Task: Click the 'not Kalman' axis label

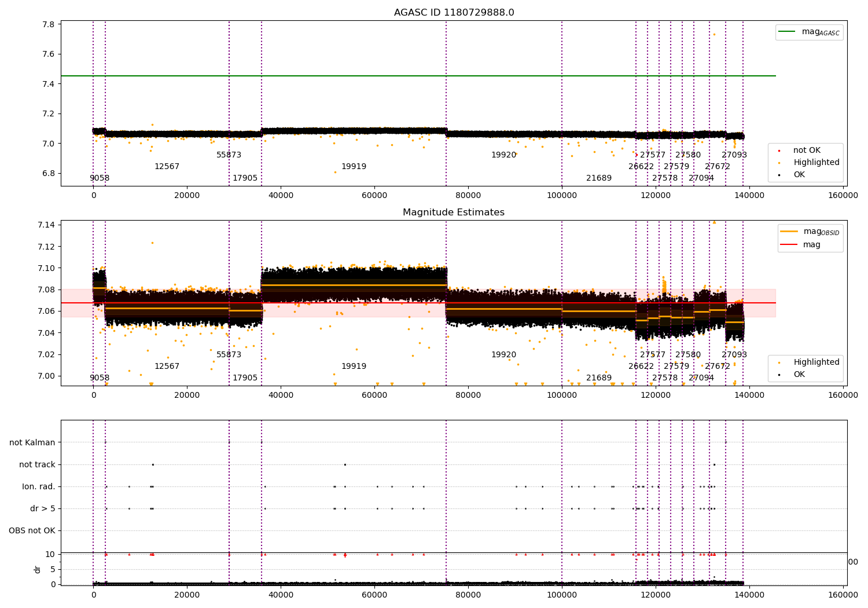Action: click(x=32, y=443)
